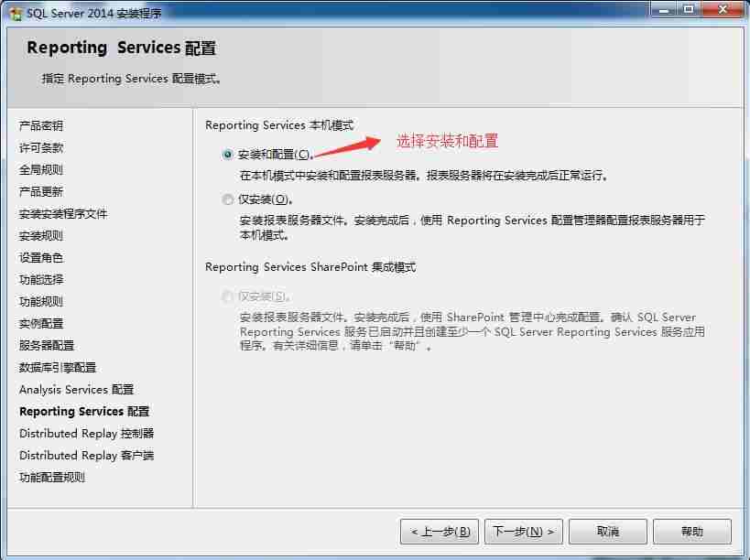Open 帮助 from the bottom buttons
Image resolution: width=750 pixels, height=560 pixels.
(693, 532)
